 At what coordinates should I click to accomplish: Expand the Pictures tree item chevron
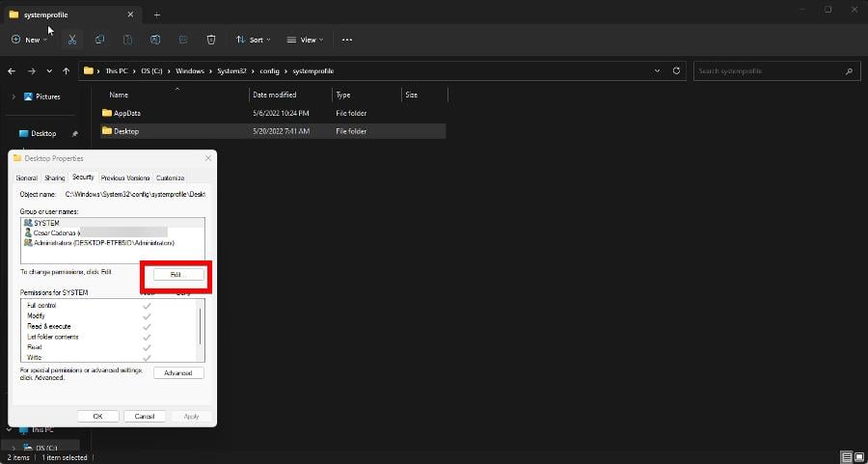(13, 96)
